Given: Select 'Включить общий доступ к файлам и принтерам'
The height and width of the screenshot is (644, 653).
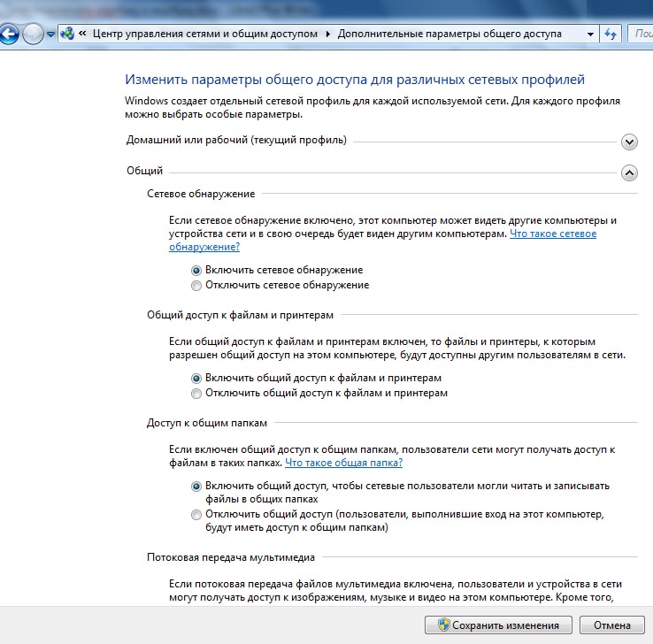Looking at the screenshot, I should coord(196,379).
